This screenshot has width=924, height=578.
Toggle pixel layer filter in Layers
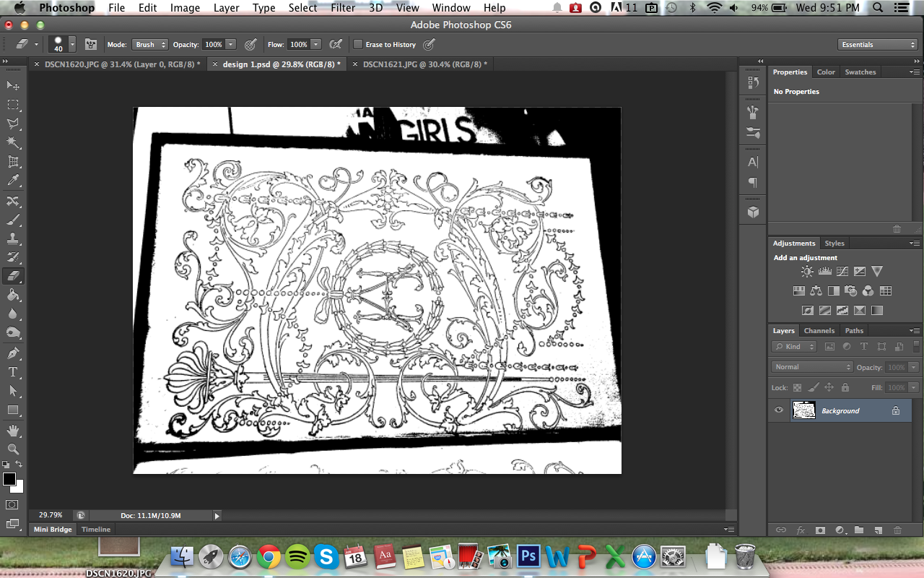pos(829,347)
